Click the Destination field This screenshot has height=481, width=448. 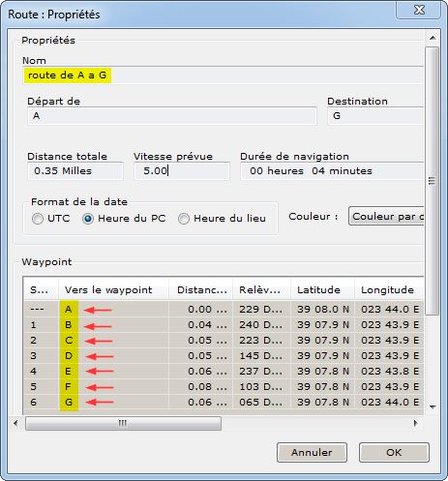tap(375, 116)
